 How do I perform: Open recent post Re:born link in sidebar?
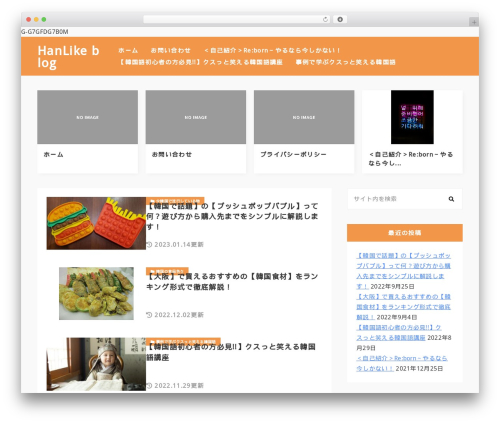[x=402, y=363]
